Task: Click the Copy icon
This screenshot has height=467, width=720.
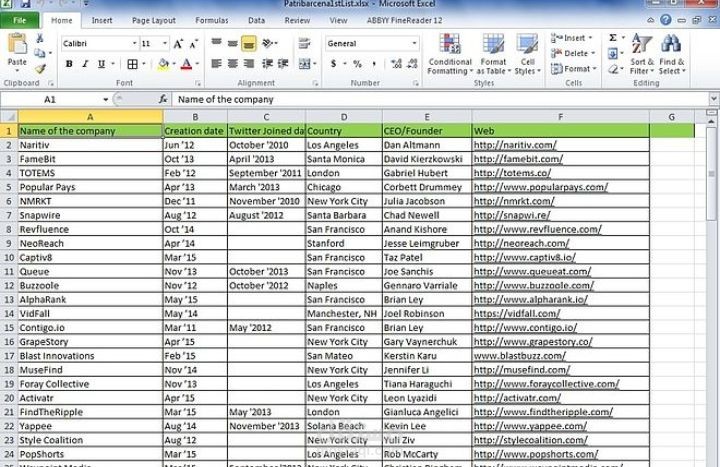Action: (40, 53)
